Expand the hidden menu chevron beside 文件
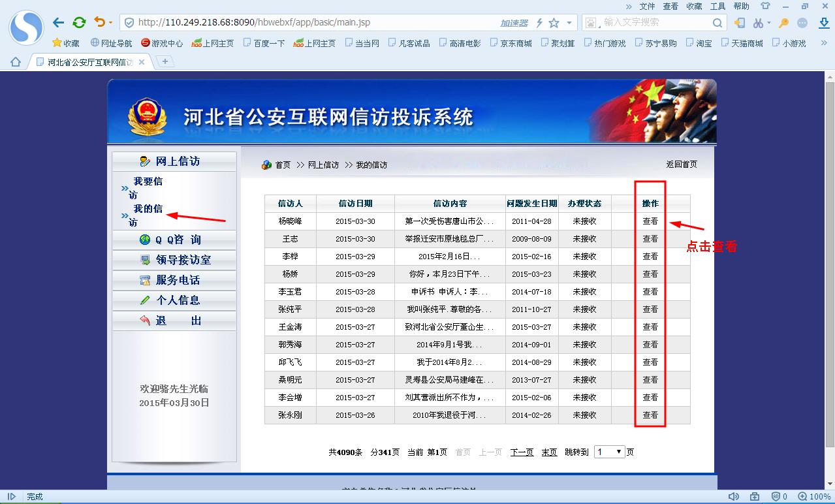The width and height of the screenshot is (835, 504). (629, 6)
